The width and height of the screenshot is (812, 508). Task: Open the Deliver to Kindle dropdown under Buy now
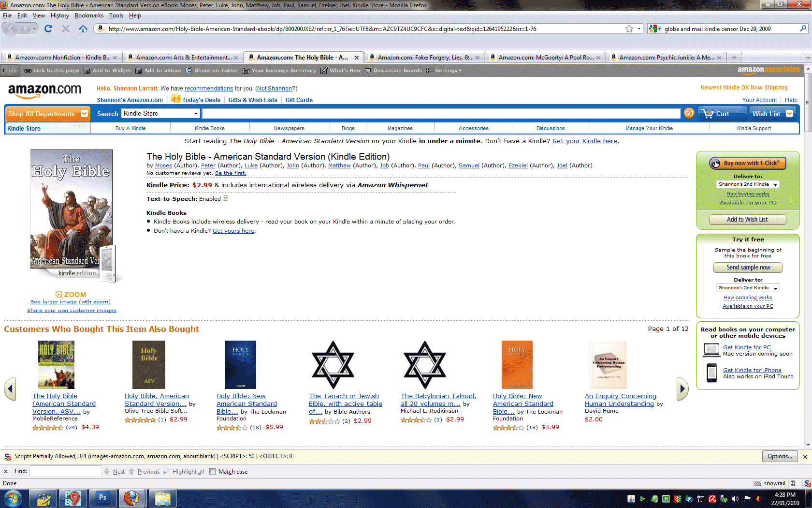click(747, 184)
